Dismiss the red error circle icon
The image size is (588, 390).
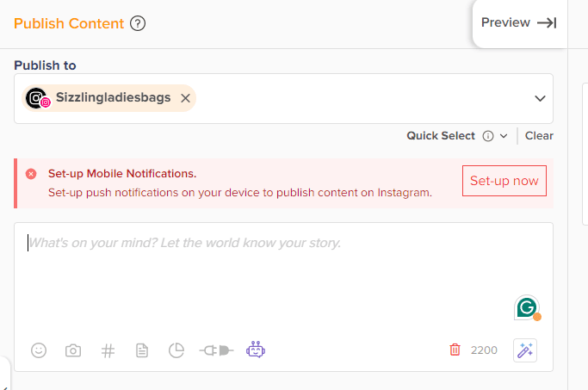pos(31,174)
